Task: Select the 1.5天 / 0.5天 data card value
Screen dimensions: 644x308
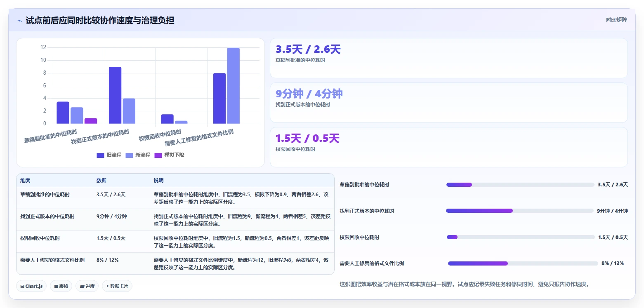Action: coord(307,138)
